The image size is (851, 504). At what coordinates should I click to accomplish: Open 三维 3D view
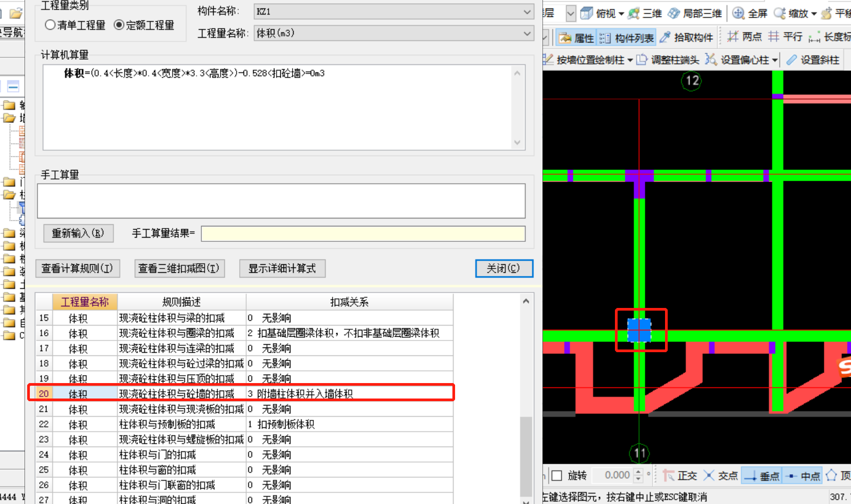645,13
